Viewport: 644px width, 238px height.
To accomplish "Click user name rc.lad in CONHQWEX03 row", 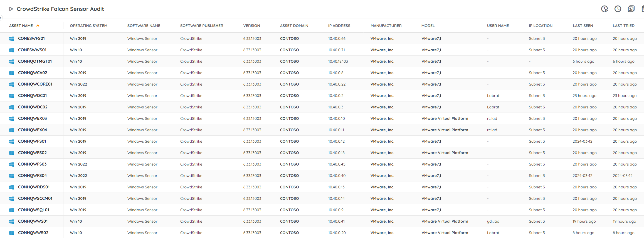I will click(492, 118).
